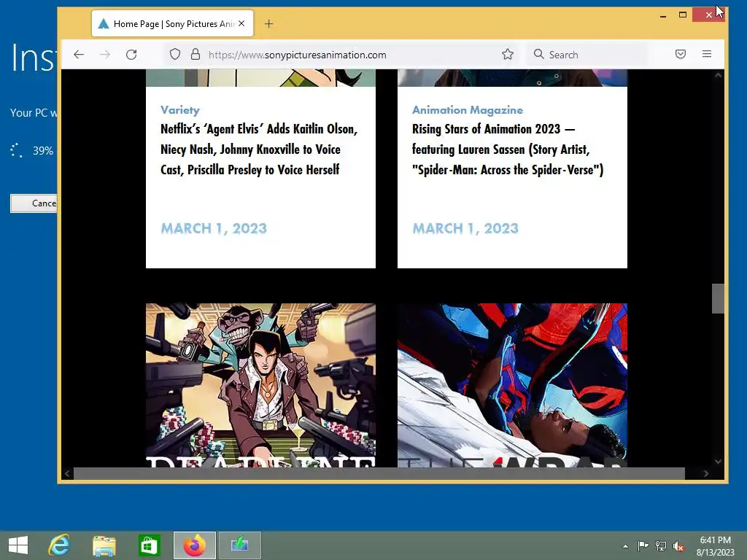The image size is (747, 560).
Task: Close the Home Page Sony Pictures tab
Action: [x=241, y=23]
